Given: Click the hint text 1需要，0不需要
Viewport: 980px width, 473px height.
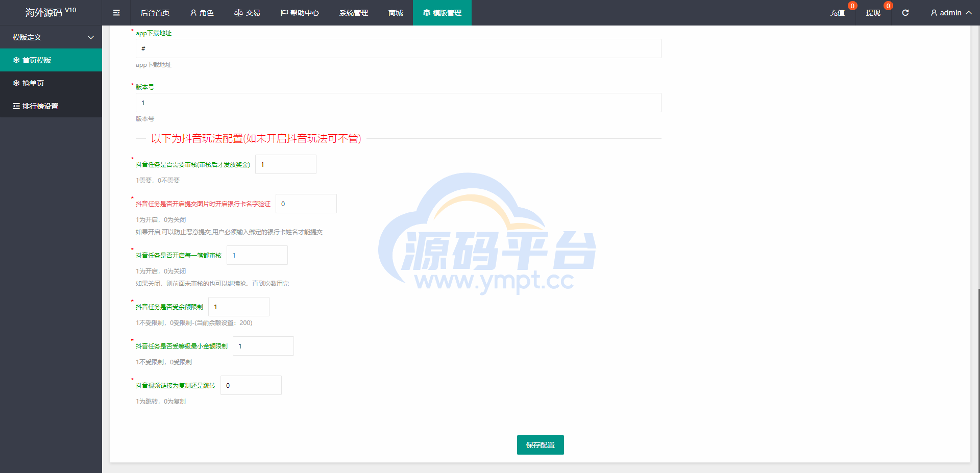Looking at the screenshot, I should tap(158, 181).
